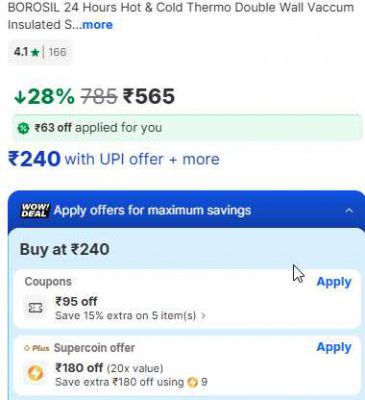Click the green star rating icon
365x400 pixels.
pyautogui.click(x=35, y=52)
